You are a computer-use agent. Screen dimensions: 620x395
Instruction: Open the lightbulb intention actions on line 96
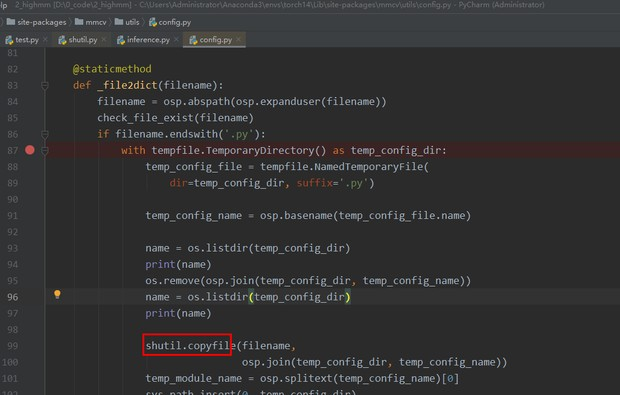tap(57, 294)
